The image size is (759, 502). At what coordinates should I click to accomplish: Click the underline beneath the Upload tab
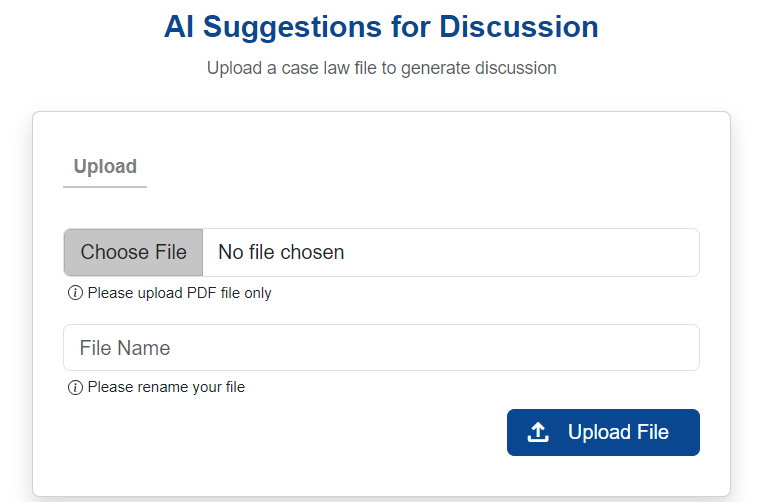[105, 187]
